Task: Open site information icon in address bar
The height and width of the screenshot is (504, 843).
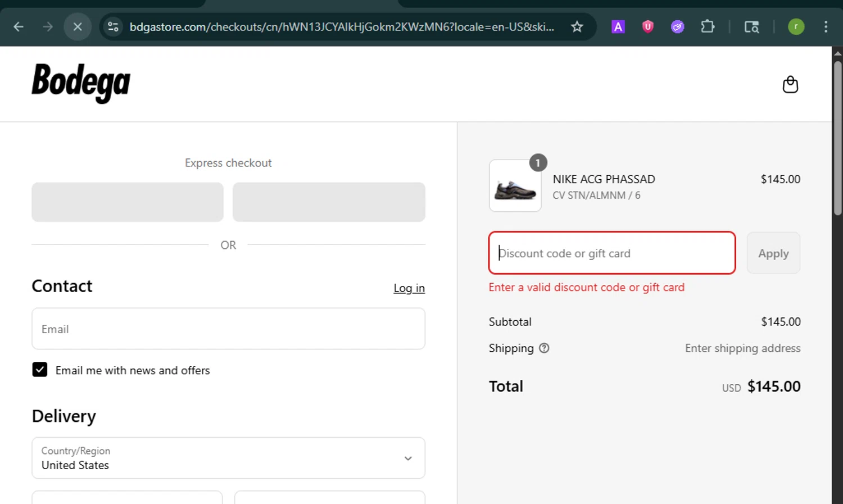Action: [113, 26]
